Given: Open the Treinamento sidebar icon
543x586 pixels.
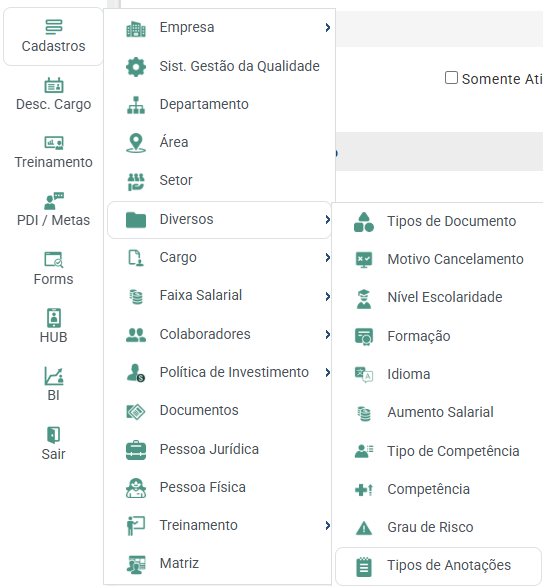Looking at the screenshot, I should tap(54, 143).
